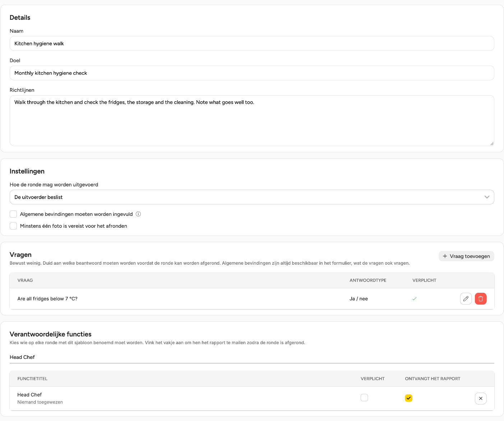Click into the Richtlijnen text area
This screenshot has width=504, height=421.
pos(252,121)
